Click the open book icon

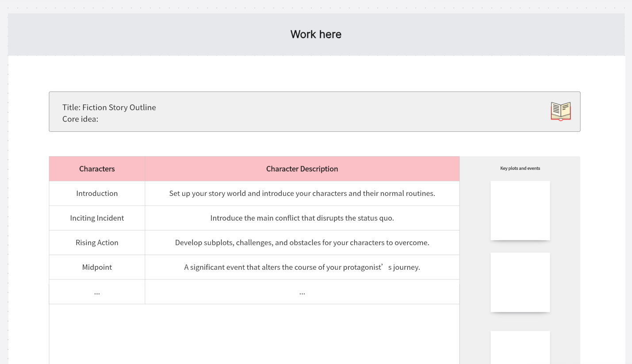(560, 111)
